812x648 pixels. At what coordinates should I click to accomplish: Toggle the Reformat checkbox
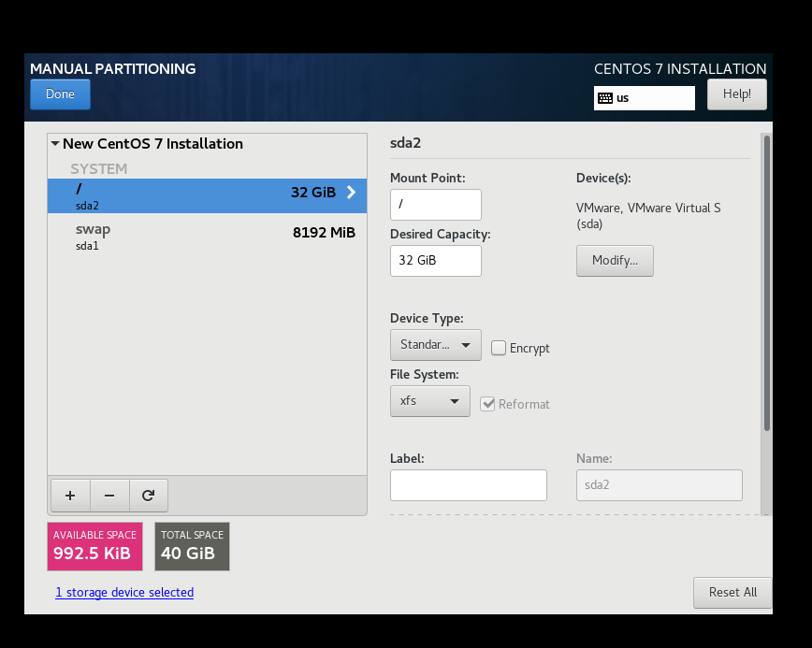[487, 404]
